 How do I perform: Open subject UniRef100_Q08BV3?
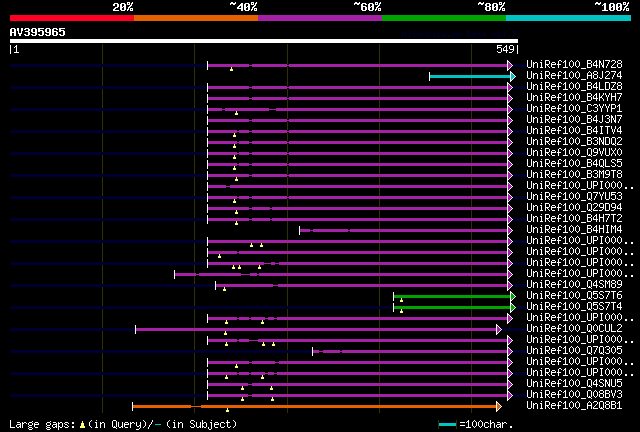coord(574,395)
